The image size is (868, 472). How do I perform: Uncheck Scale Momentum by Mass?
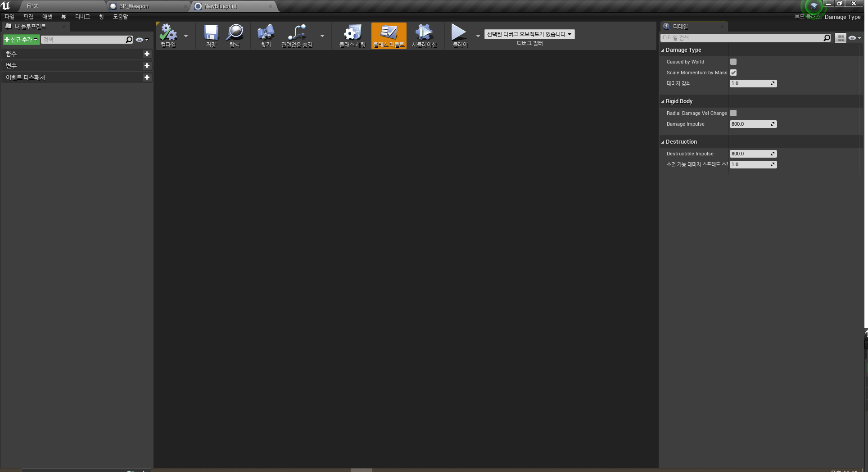733,73
